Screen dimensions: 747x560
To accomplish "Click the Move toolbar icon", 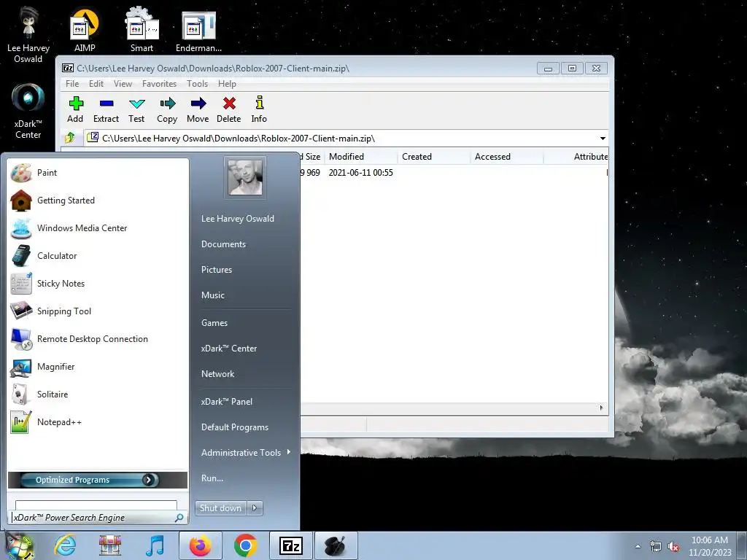I will [x=198, y=109].
